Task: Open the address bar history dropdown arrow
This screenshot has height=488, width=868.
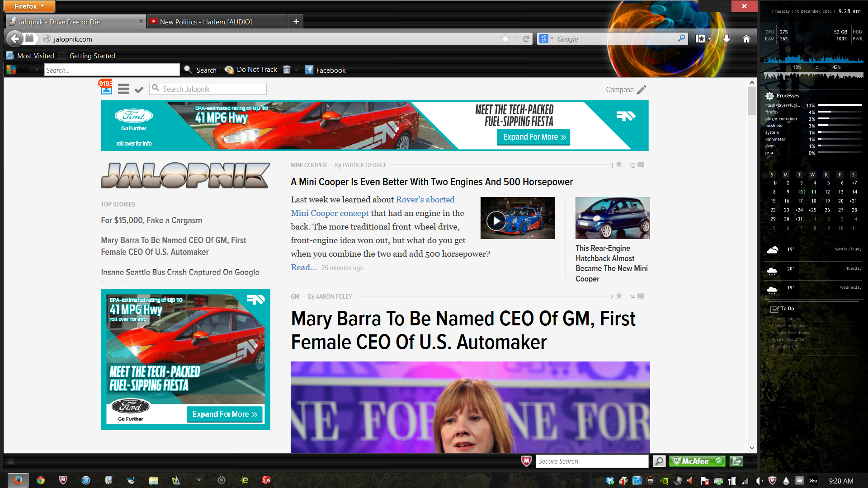Action: [517, 39]
